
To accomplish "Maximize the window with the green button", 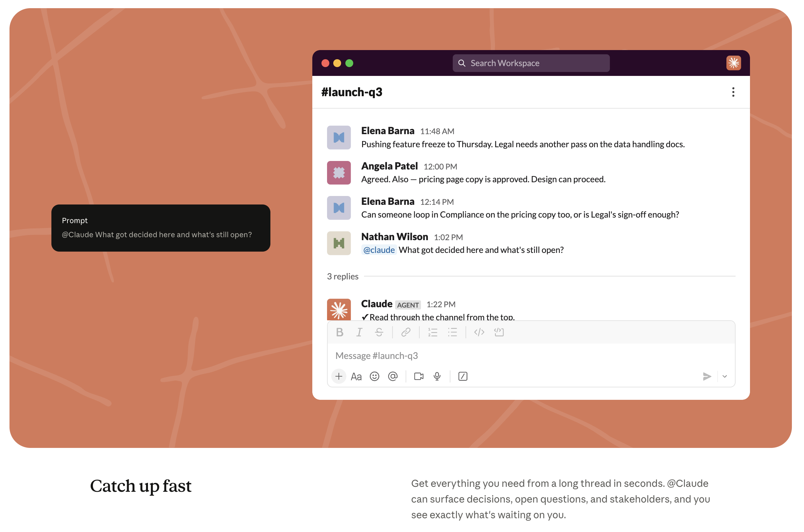I will [350, 63].
